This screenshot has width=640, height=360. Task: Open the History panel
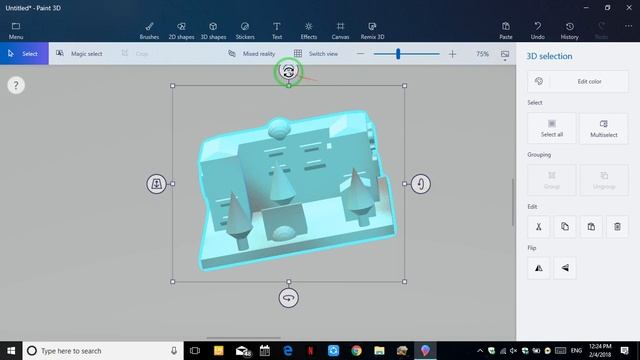569,31
